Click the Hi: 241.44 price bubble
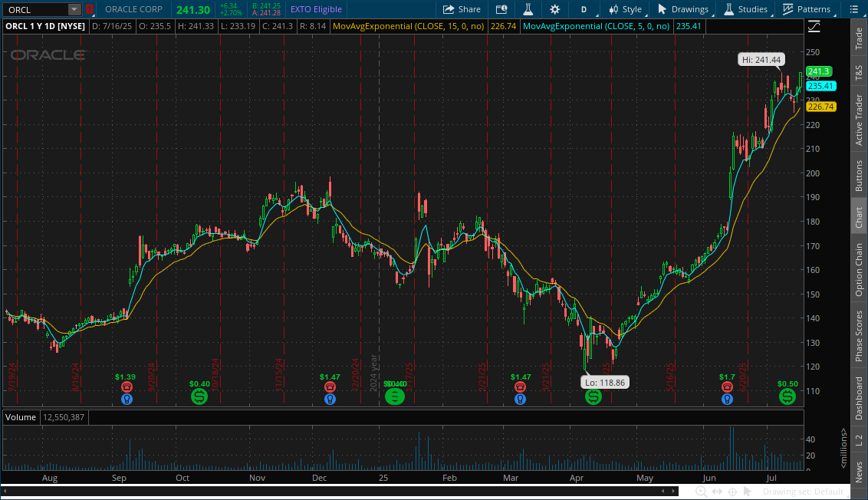Viewport: 868px width, 500px height. (761, 59)
